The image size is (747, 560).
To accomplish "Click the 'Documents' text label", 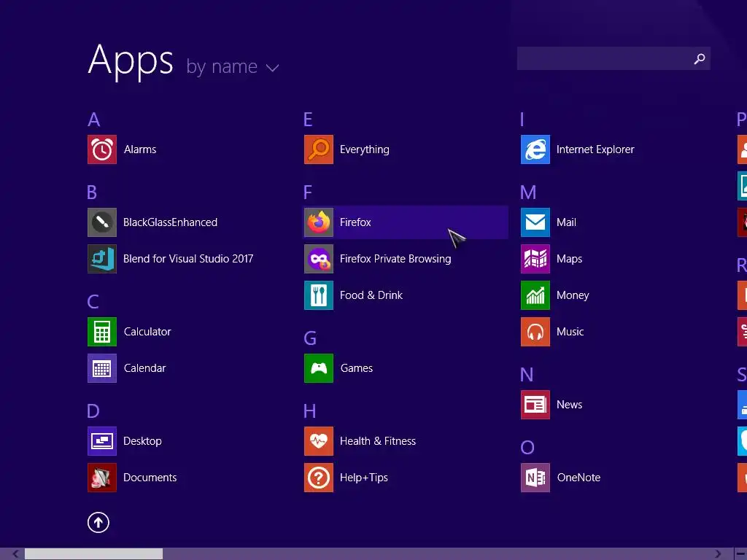I will (x=150, y=478).
